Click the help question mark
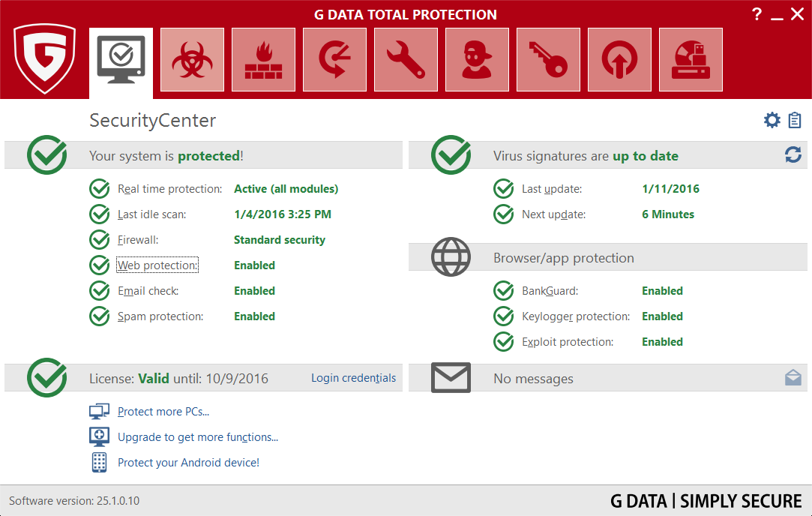Image resolution: width=812 pixels, height=516 pixels. [757, 14]
